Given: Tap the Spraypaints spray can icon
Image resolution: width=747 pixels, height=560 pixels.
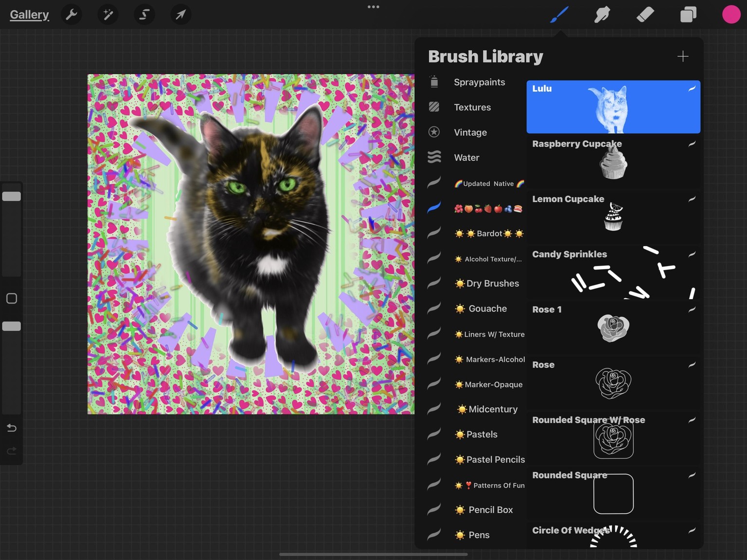Looking at the screenshot, I should 434,82.
